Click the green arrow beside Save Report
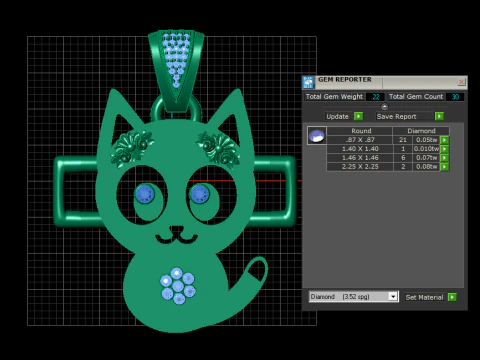 439,116
